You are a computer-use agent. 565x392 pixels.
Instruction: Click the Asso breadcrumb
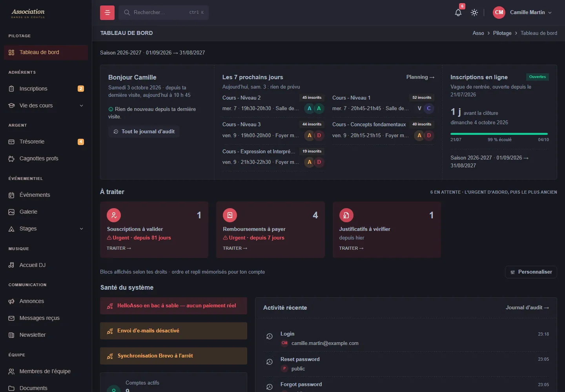click(478, 33)
